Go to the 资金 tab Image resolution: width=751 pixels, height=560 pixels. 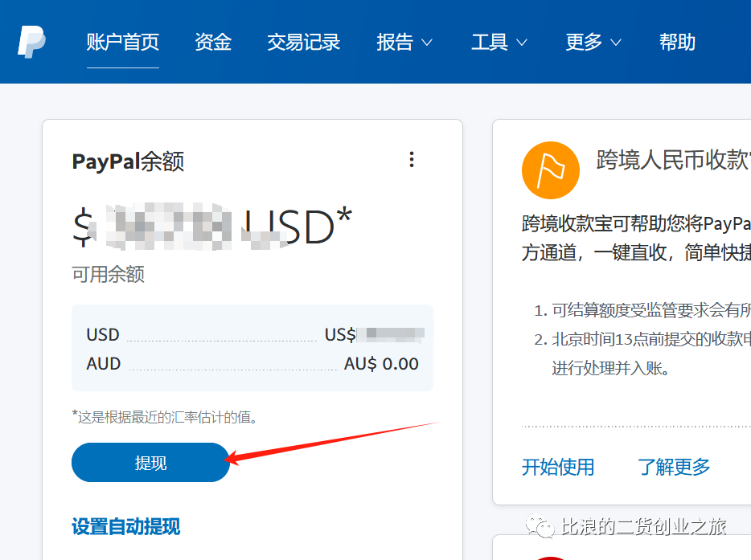click(213, 42)
